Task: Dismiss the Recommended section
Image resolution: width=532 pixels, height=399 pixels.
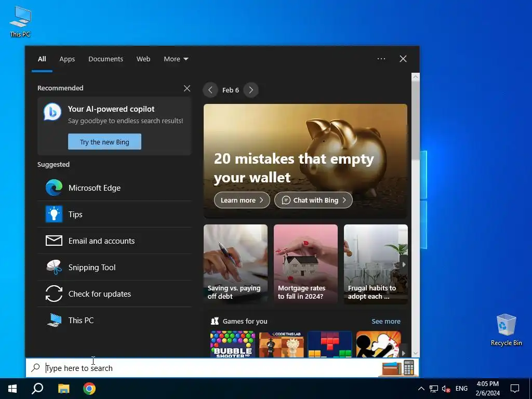Action: tap(187, 88)
